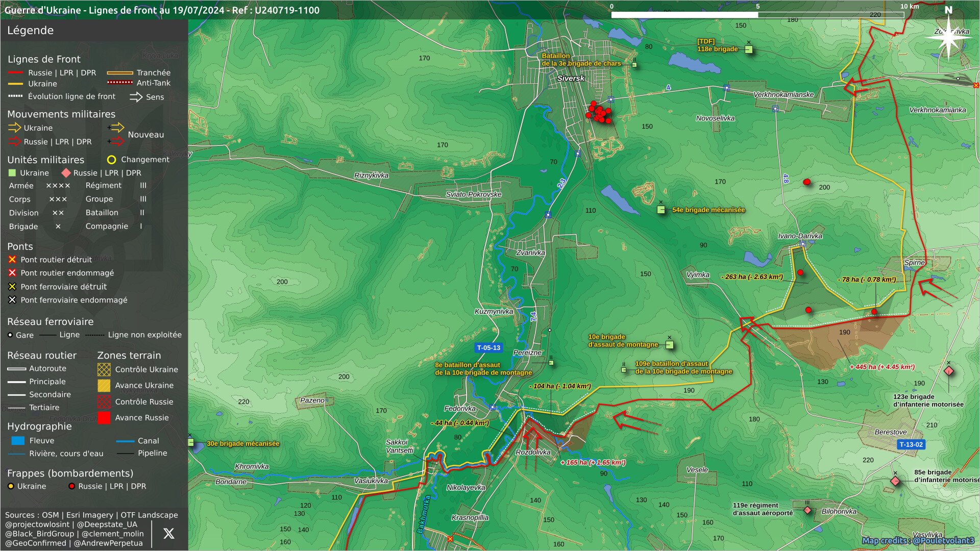The width and height of the screenshot is (980, 551).
Task: Click the Avance Russie red swatch
Action: (x=104, y=418)
